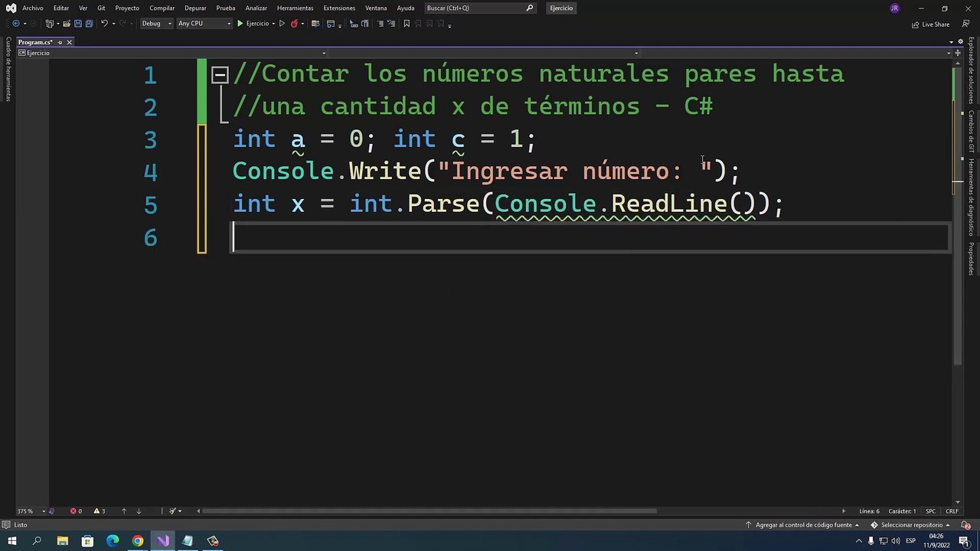Click the red error count indicator
This screenshot has height=551, width=980.
click(76, 511)
